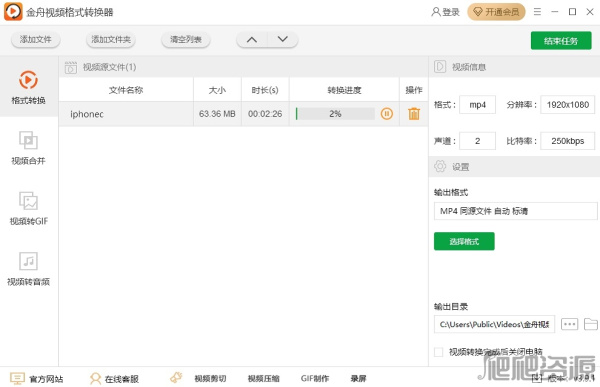Click the audio channel field showing 2
Image resolution: width=600 pixels, height=387 pixels.
(x=478, y=141)
